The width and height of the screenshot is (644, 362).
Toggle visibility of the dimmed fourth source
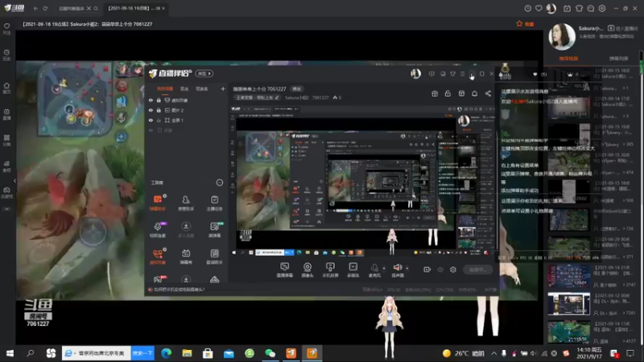[x=151, y=130]
